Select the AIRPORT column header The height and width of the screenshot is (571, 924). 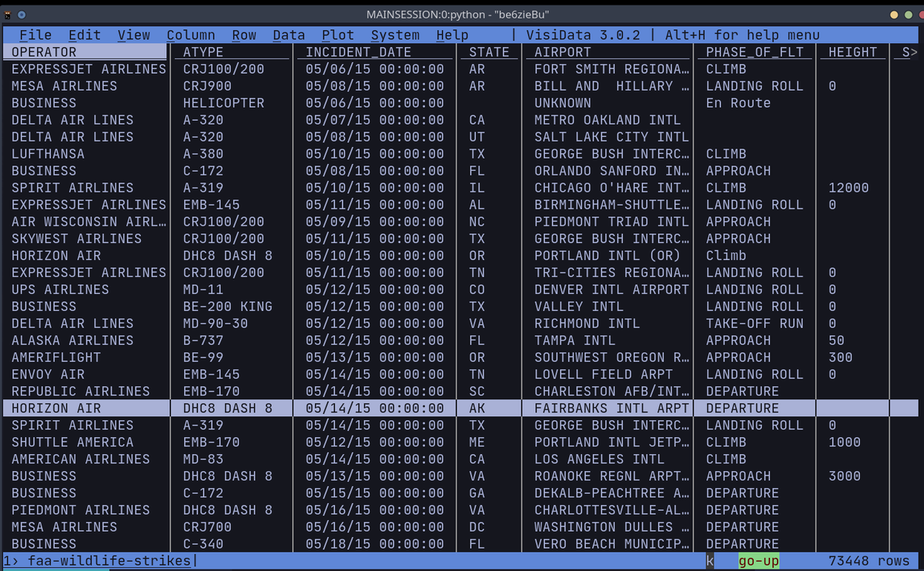563,52
